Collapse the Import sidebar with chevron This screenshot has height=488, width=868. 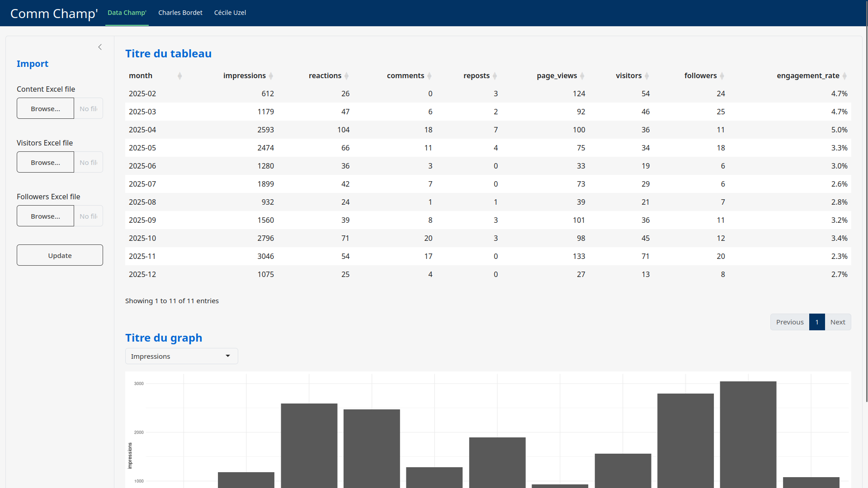pos(100,47)
